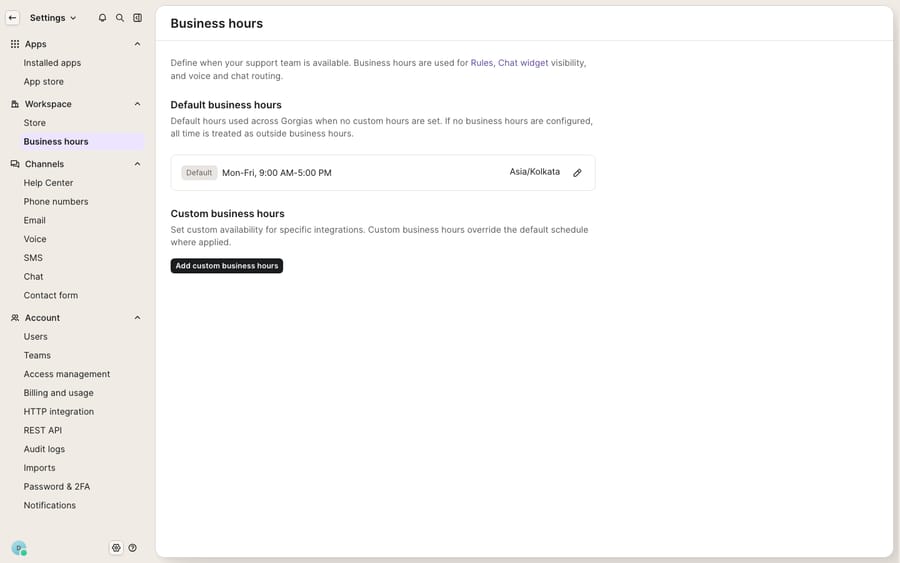Open the Settings dropdown menu

pos(53,18)
